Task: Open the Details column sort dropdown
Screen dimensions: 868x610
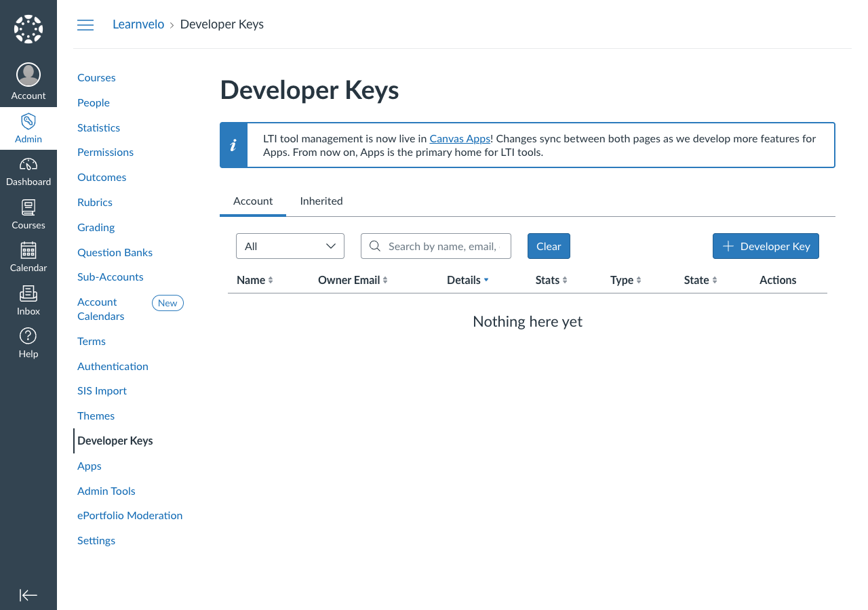Action: coord(467,280)
